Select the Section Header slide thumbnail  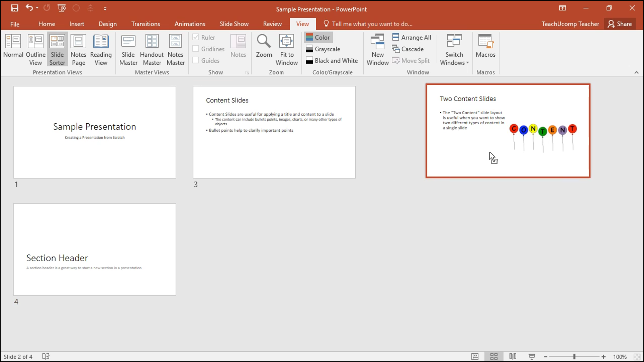tap(94, 249)
